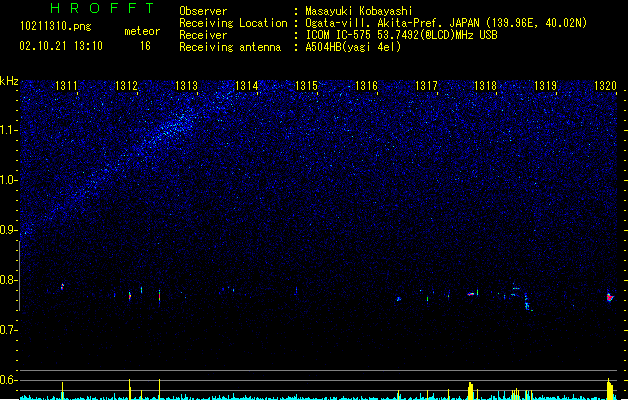Viewport: 629px width, 400px height.
Task: Click the 1317 time marker
Action: 426,86
